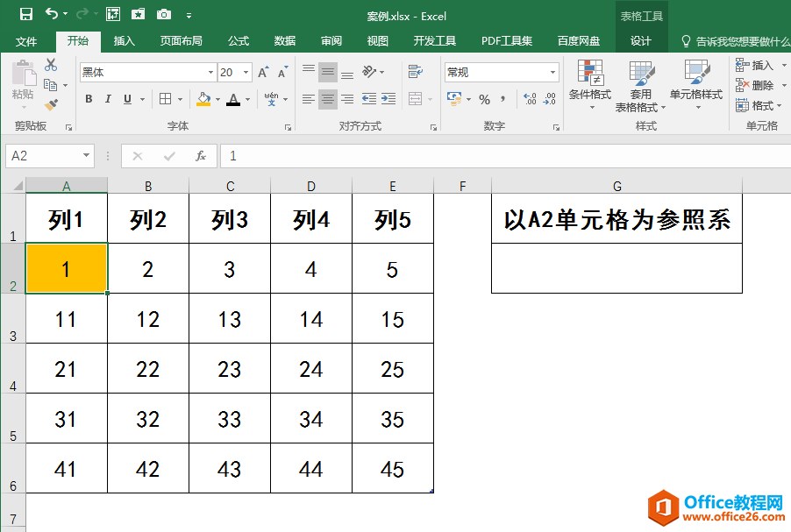The image size is (791, 532).
Task: Apply percent style format
Action: 484,99
